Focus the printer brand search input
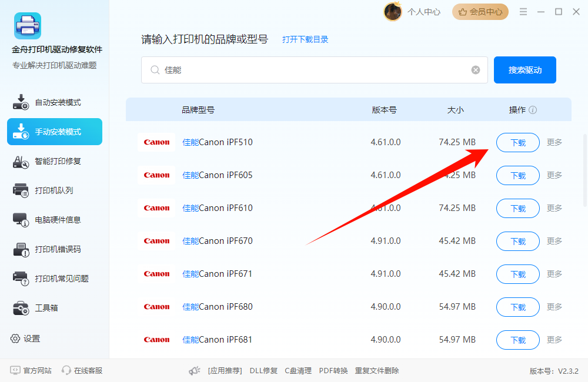The height and width of the screenshot is (382, 588). click(x=314, y=70)
